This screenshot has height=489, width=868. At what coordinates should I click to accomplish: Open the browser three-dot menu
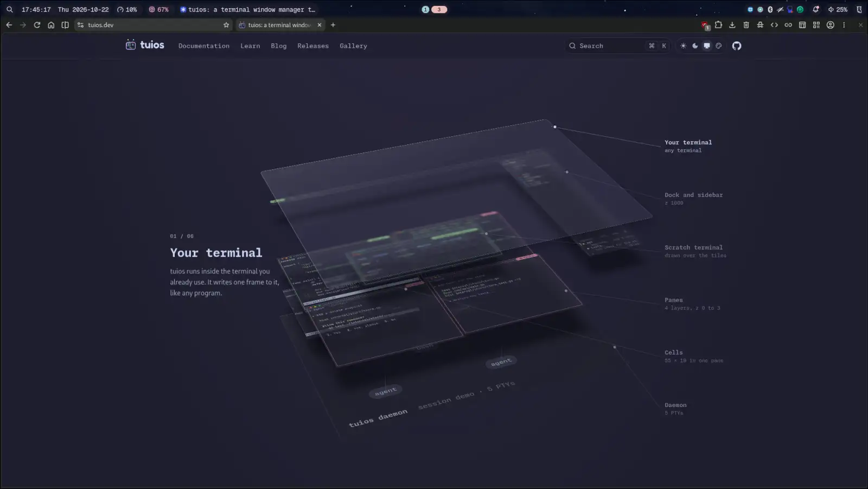coord(844,25)
